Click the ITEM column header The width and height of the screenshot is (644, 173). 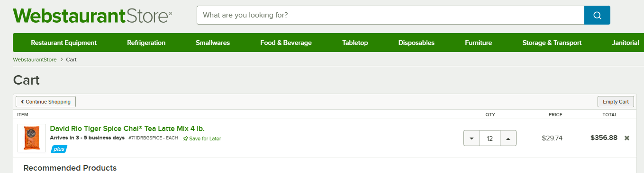(23, 114)
